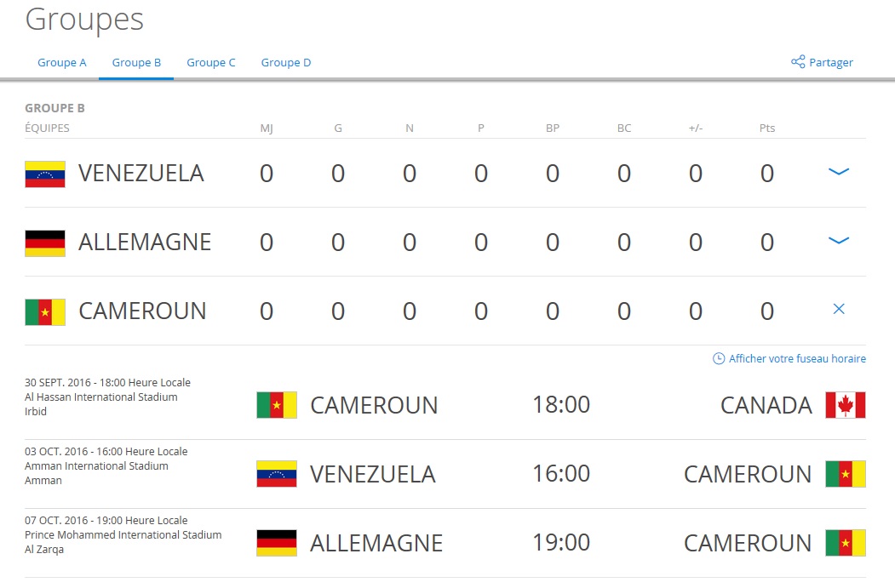This screenshot has width=895, height=588.
Task: Expand the Venezuela team row
Action: coord(839,173)
